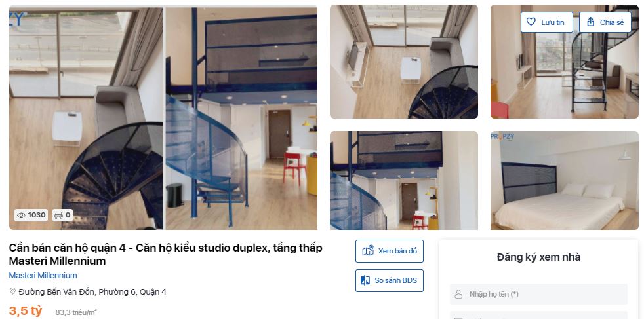The image size is (644, 319).
Task: Share listing via Chia sẻ button
Action: pos(605,22)
